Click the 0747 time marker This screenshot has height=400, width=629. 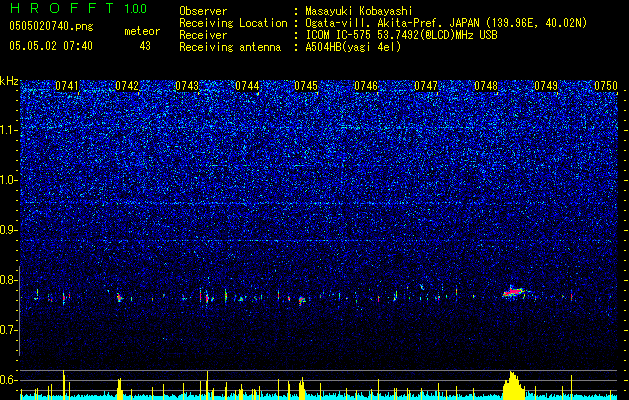(x=426, y=86)
